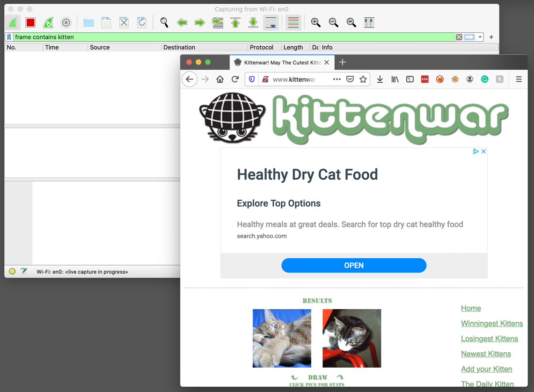The width and height of the screenshot is (534, 392).
Task: Open Firefox downloads arrow icon
Action: coord(380,79)
